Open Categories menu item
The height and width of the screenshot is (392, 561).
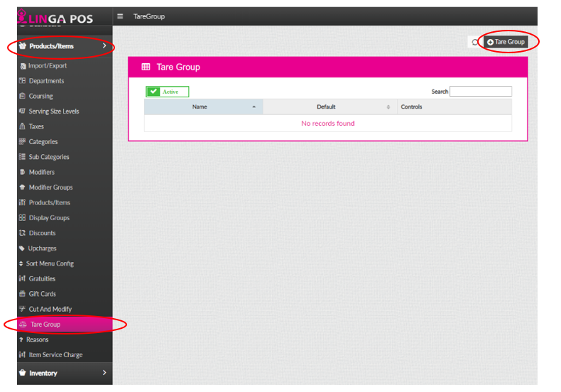[x=65, y=141]
